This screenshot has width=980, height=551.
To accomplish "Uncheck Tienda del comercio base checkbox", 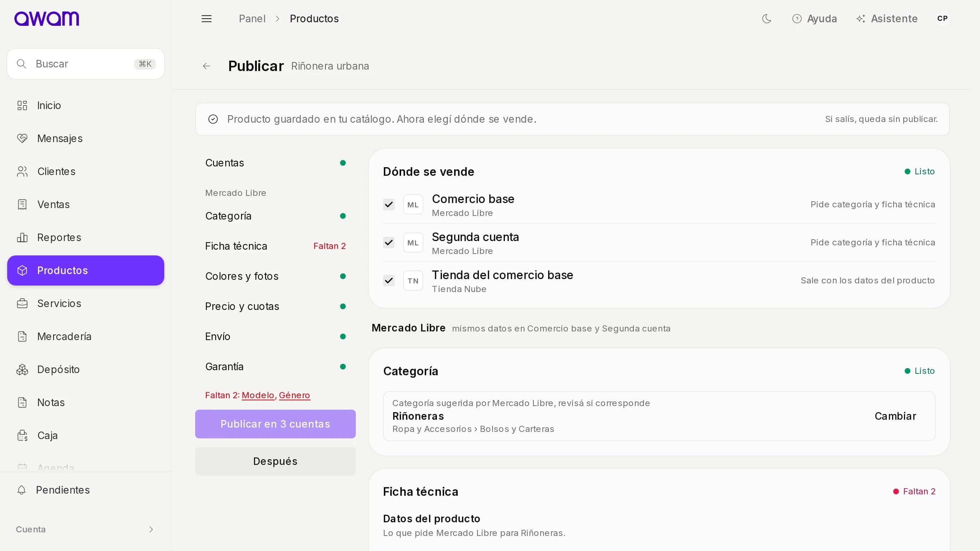I will point(389,281).
